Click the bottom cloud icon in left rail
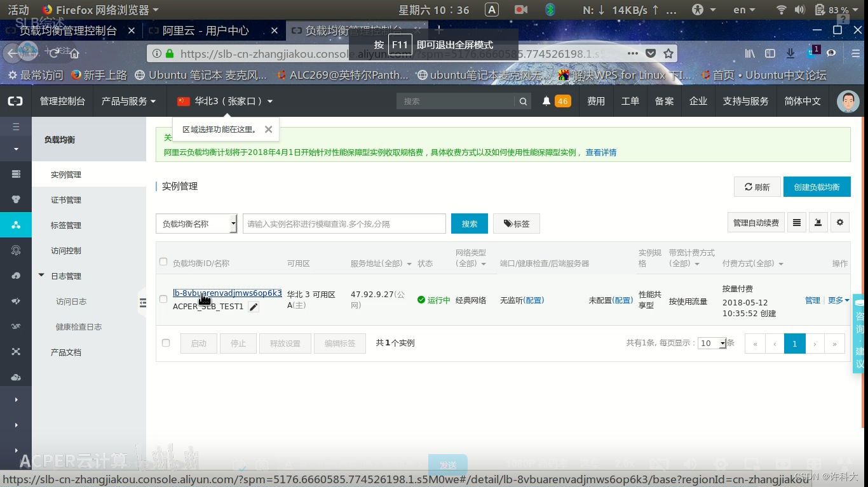Screen dimensions: 868x487 (16, 377)
